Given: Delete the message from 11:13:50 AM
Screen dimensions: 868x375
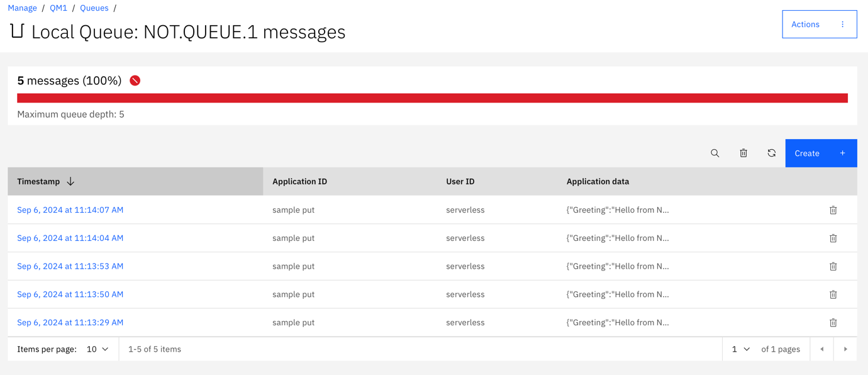Looking at the screenshot, I should click(x=833, y=294).
